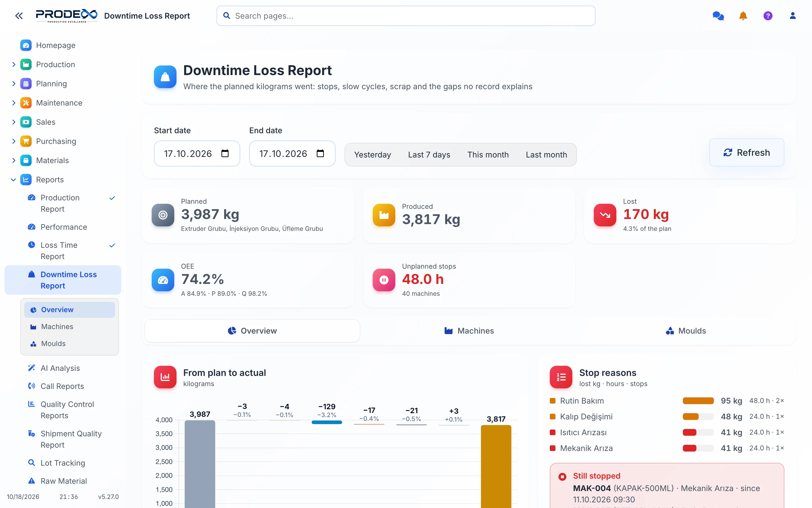Expand the Sales menu chevron
The width and height of the screenshot is (812, 508).
pos(14,122)
